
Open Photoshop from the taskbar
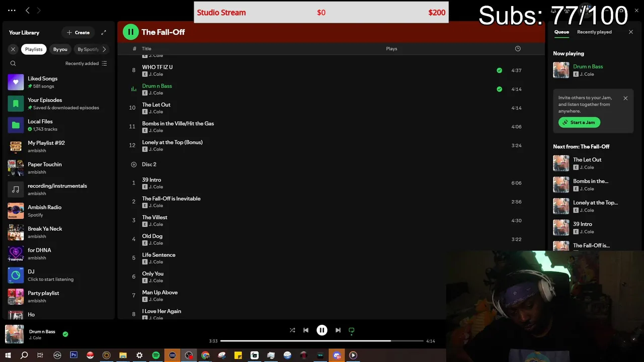(x=73, y=355)
